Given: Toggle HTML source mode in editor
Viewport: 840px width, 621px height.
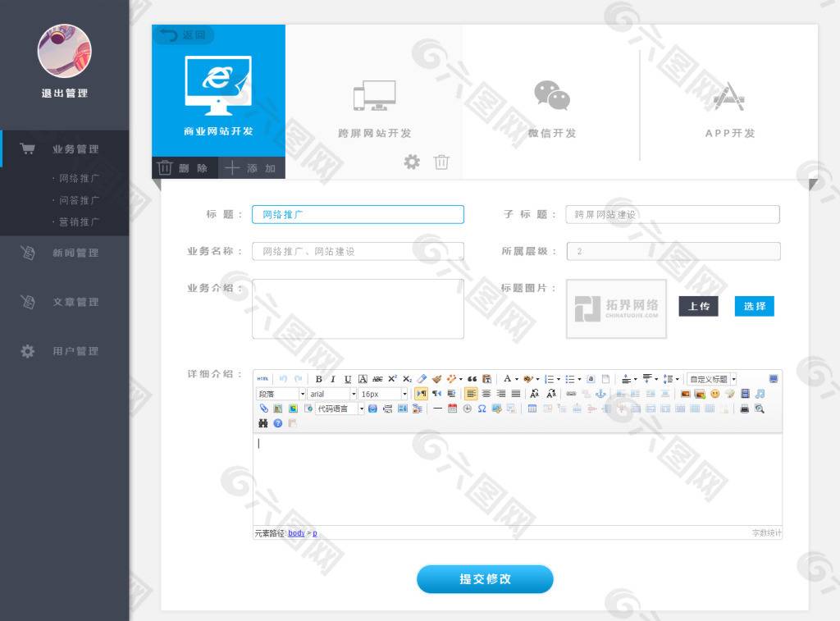Looking at the screenshot, I should pos(262,379).
